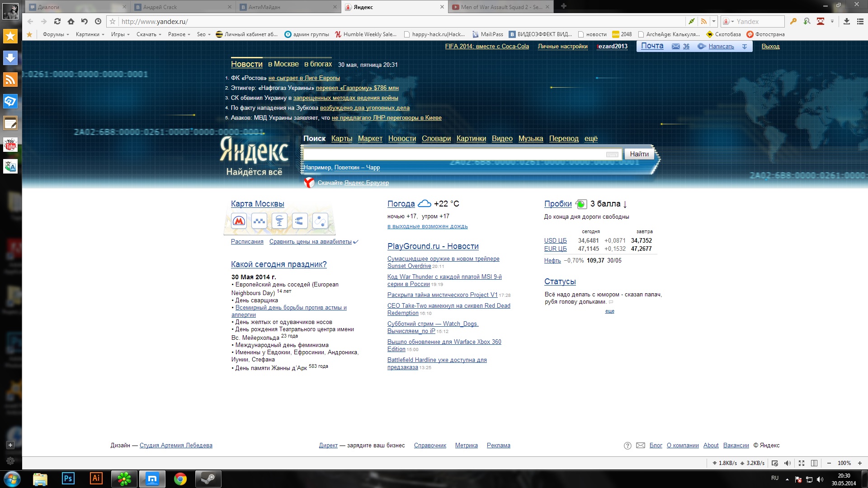
Task: Open the Пробки traffic link
Action: 558,204
